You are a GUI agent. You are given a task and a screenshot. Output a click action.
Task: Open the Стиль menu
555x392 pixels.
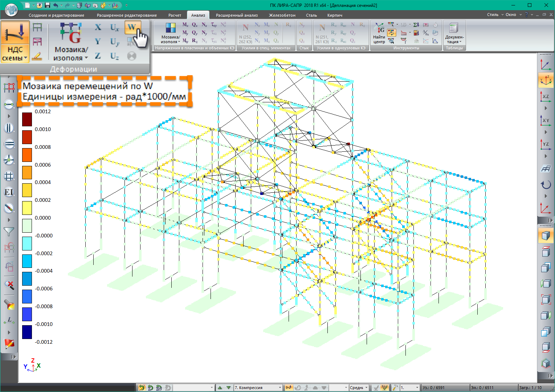pos(493,15)
